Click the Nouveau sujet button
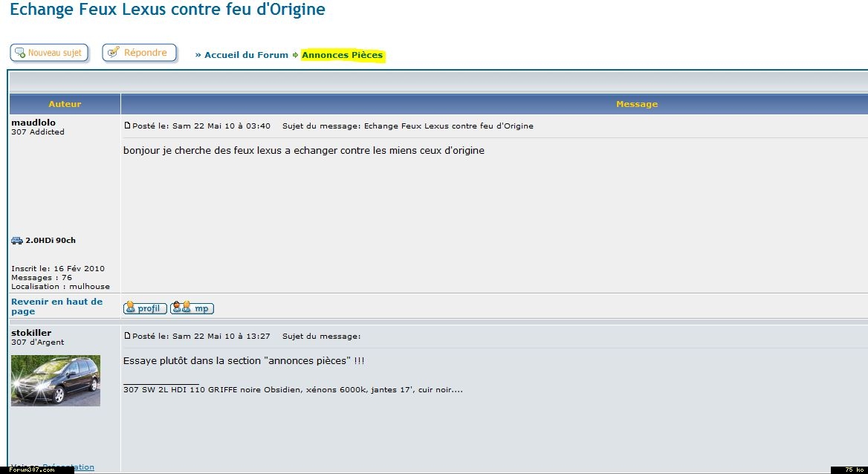This screenshot has width=868, height=474. [49, 53]
